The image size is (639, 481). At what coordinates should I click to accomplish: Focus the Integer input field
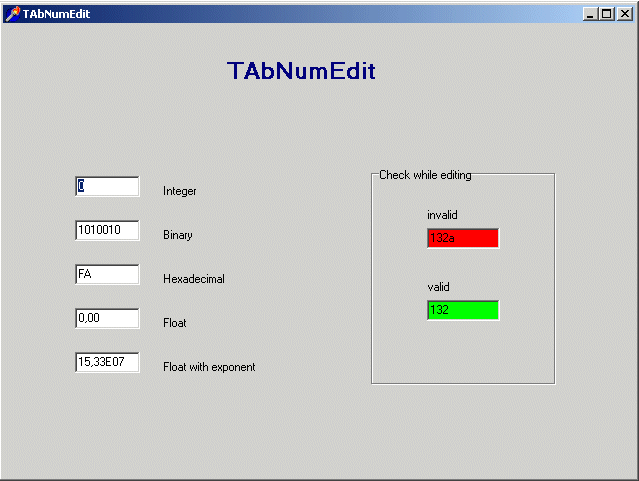click(x=107, y=186)
